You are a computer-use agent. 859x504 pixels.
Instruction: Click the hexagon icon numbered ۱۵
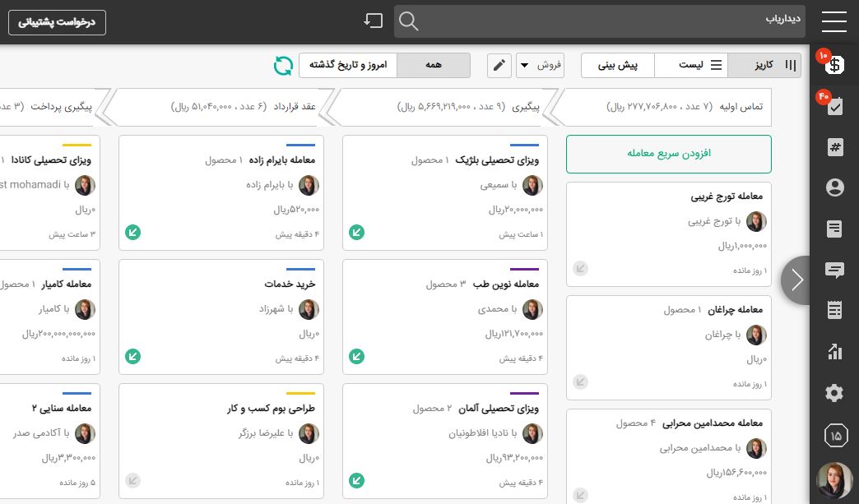(x=835, y=436)
